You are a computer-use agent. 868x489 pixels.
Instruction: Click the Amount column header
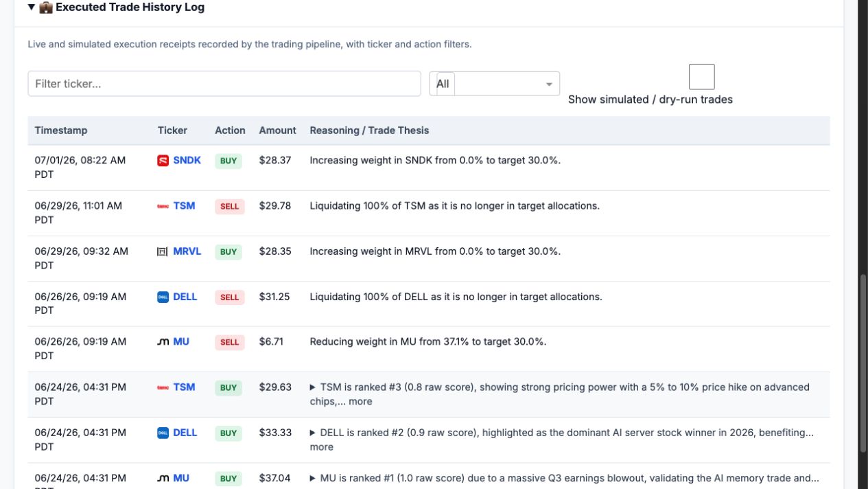[x=277, y=130]
